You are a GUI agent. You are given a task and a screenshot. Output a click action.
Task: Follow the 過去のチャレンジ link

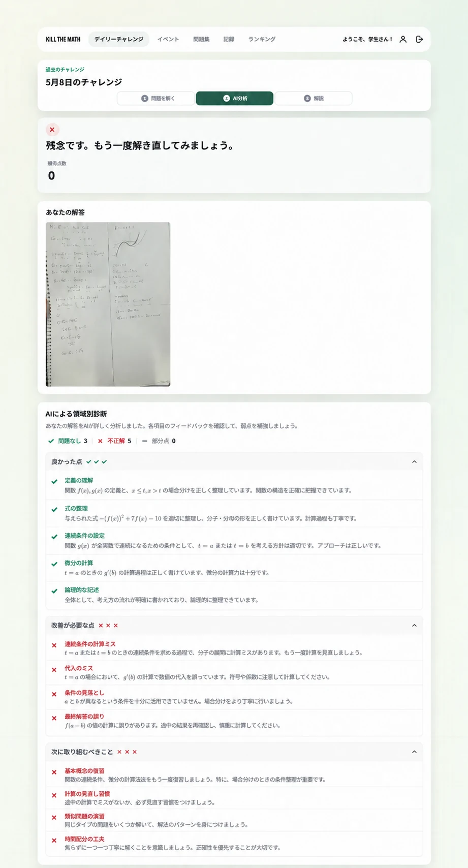65,70
